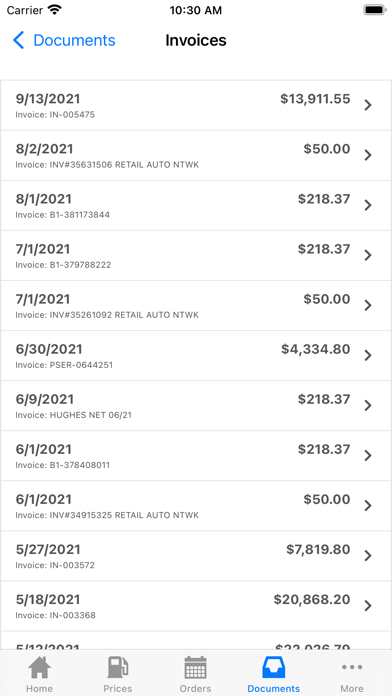Screen dimensions: 392x696
Task: Select the Documents inbox tray icon
Action: (273, 667)
